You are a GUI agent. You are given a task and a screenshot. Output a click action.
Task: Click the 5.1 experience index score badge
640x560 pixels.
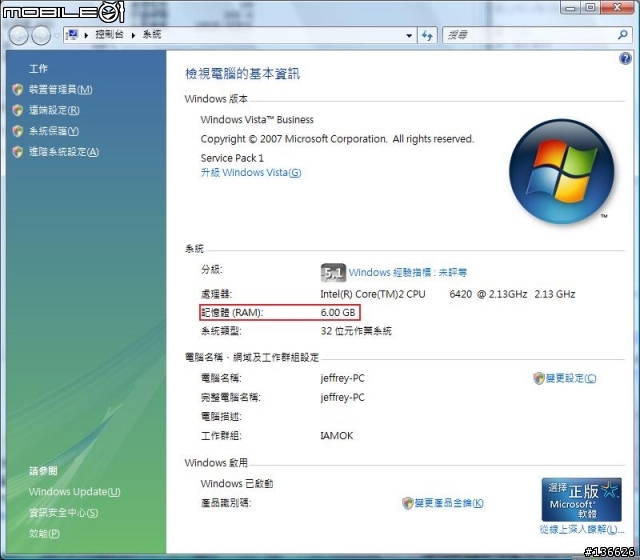click(x=333, y=273)
